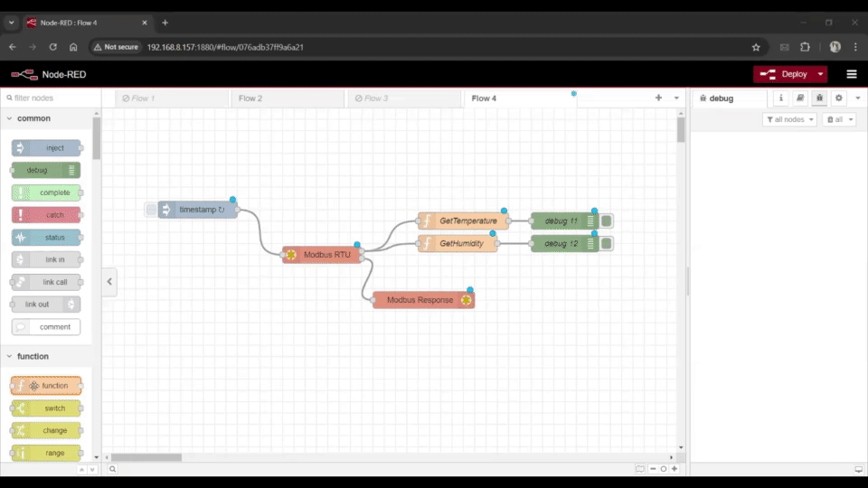Open the Node-RED main hamburger menu
This screenshot has height=488, width=868.
click(852, 74)
